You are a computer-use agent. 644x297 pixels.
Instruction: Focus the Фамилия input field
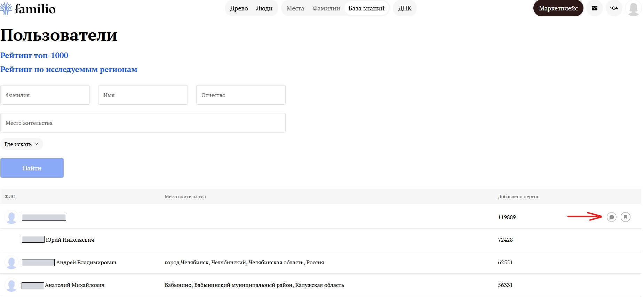tap(45, 95)
